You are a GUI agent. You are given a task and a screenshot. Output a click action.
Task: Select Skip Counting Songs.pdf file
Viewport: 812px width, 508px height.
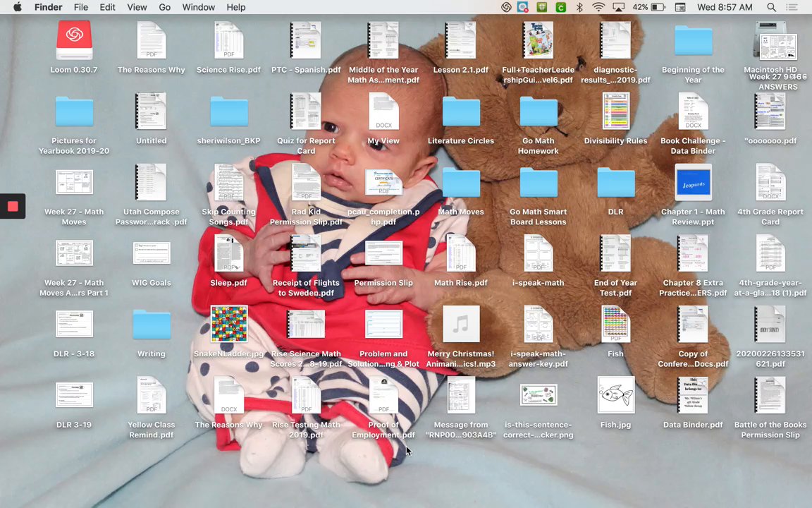(228, 183)
